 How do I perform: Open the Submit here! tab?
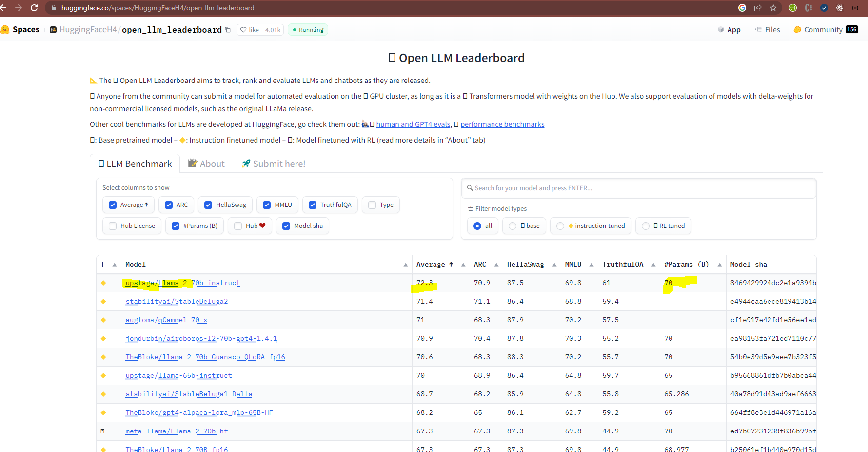pyautogui.click(x=274, y=164)
